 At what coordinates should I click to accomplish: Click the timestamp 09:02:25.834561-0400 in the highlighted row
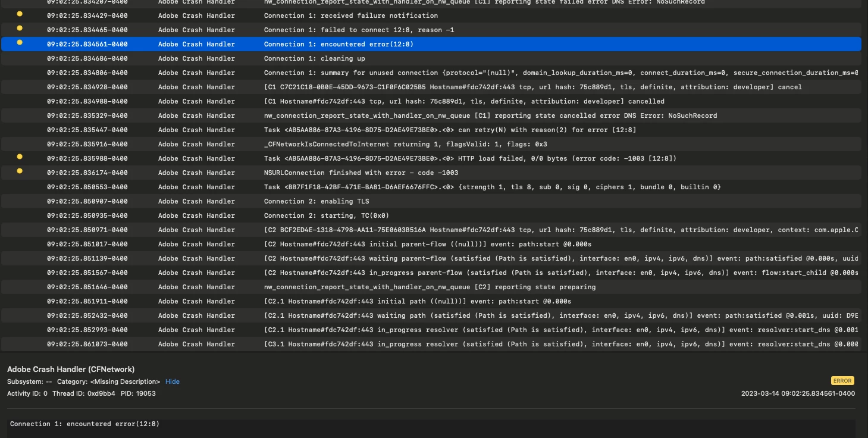pos(87,44)
